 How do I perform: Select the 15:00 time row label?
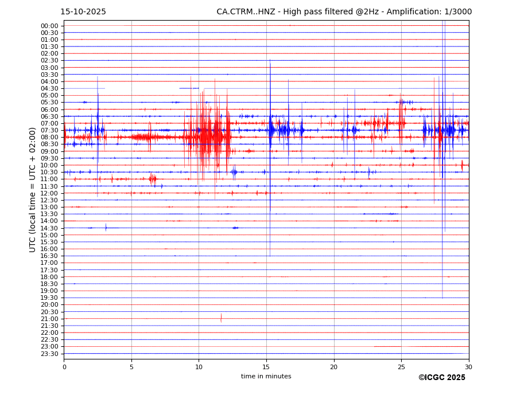point(49,235)
